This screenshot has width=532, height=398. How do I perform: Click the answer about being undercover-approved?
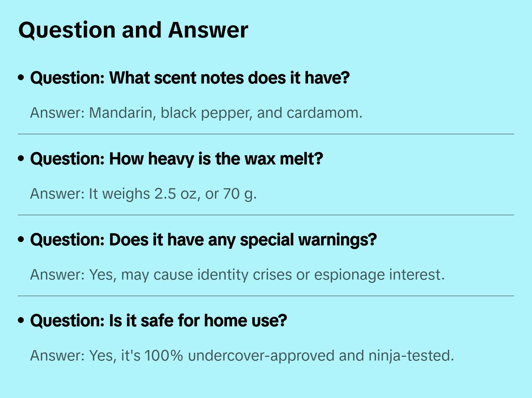(x=242, y=356)
